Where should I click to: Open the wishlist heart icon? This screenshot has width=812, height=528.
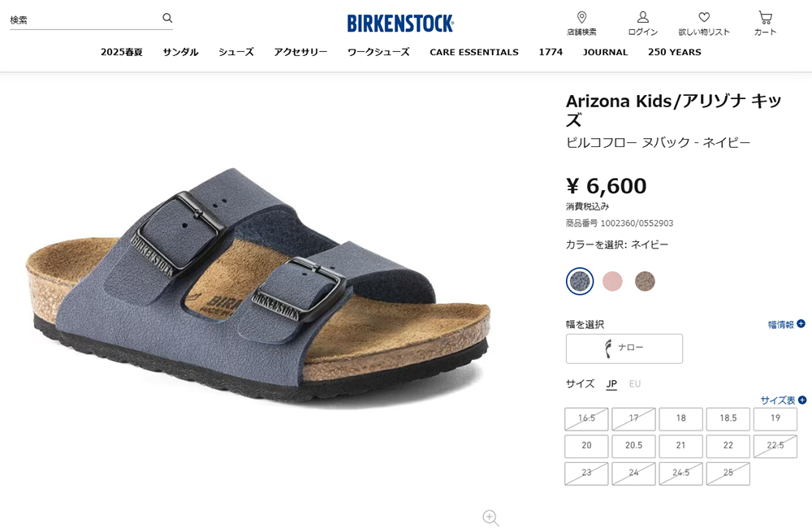[704, 17]
